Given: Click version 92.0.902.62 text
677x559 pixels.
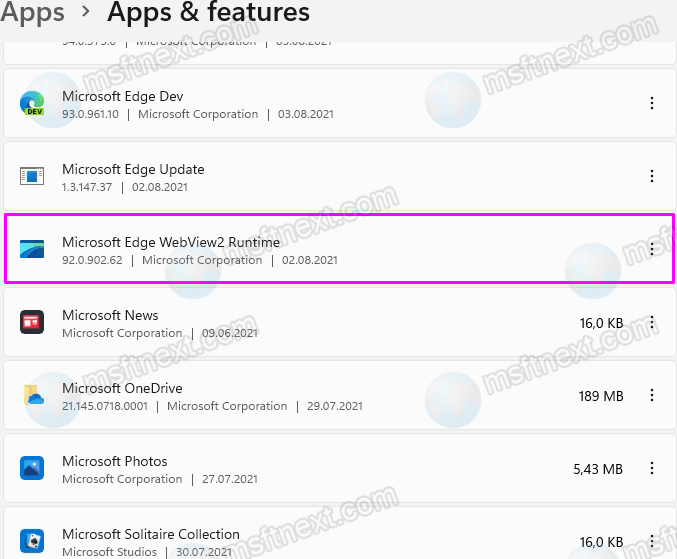Looking at the screenshot, I should (92, 260).
